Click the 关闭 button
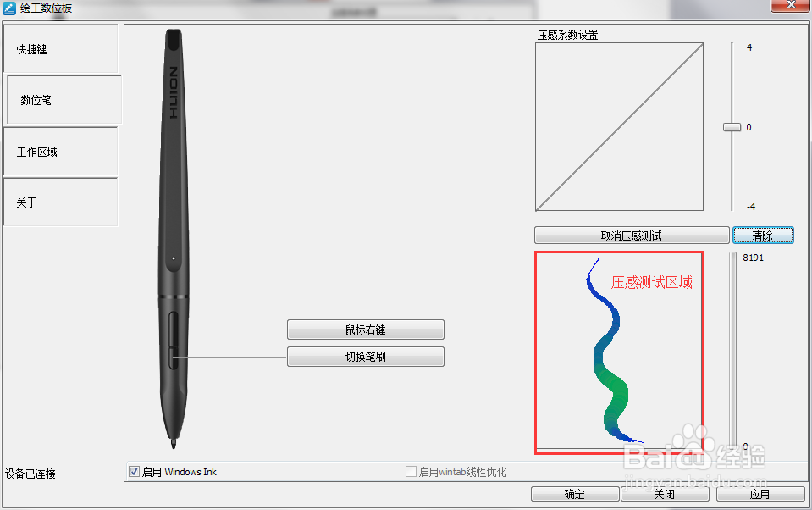812x510 pixels. (665, 494)
